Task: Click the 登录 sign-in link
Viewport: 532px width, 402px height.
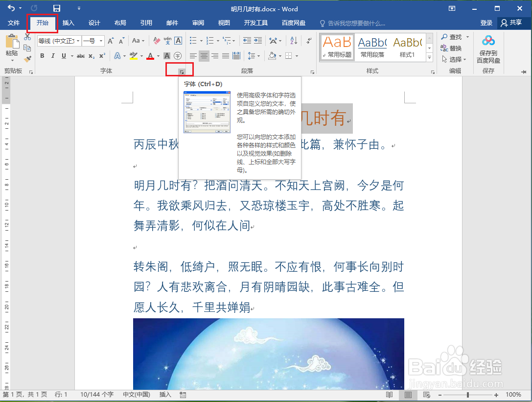Action: click(486, 23)
